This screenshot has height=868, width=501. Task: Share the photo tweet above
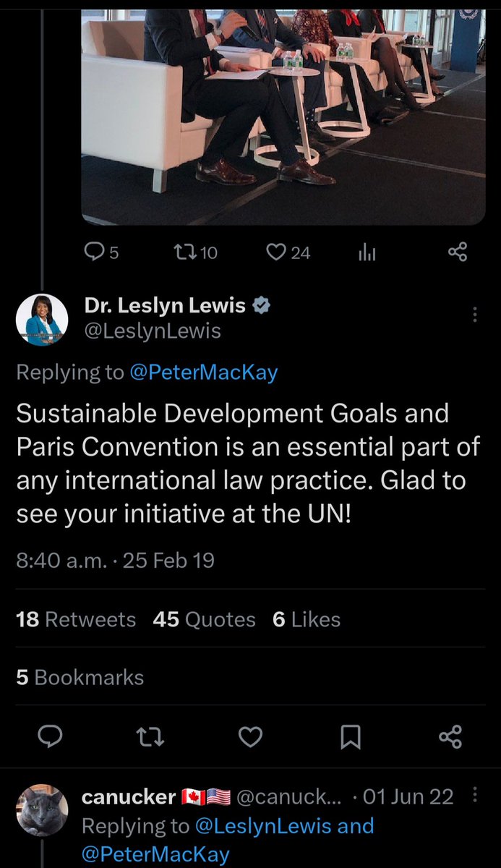(458, 252)
